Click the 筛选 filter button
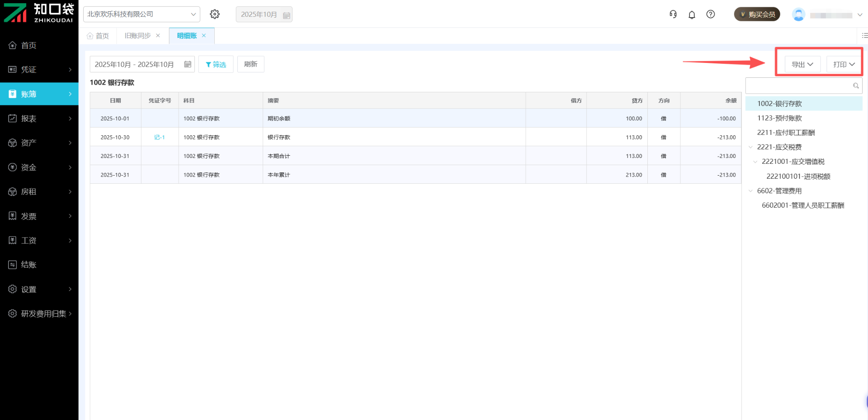 [216, 64]
